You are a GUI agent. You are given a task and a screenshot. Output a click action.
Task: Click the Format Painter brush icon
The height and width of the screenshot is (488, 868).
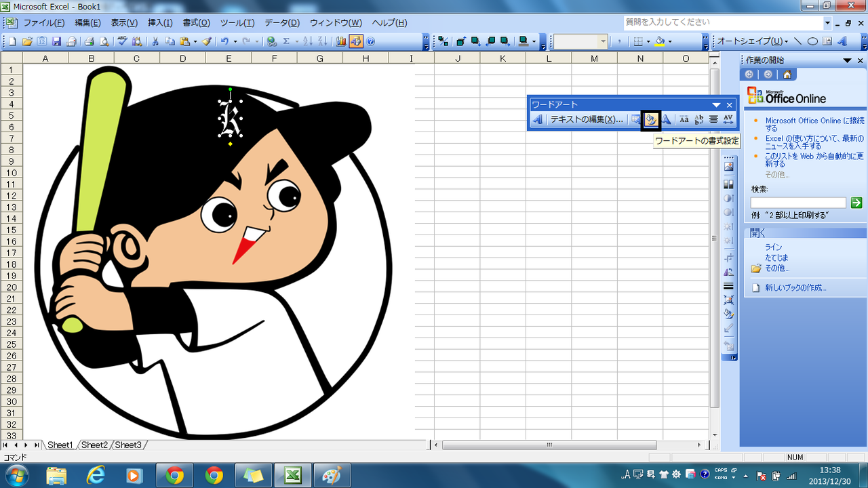(x=207, y=41)
